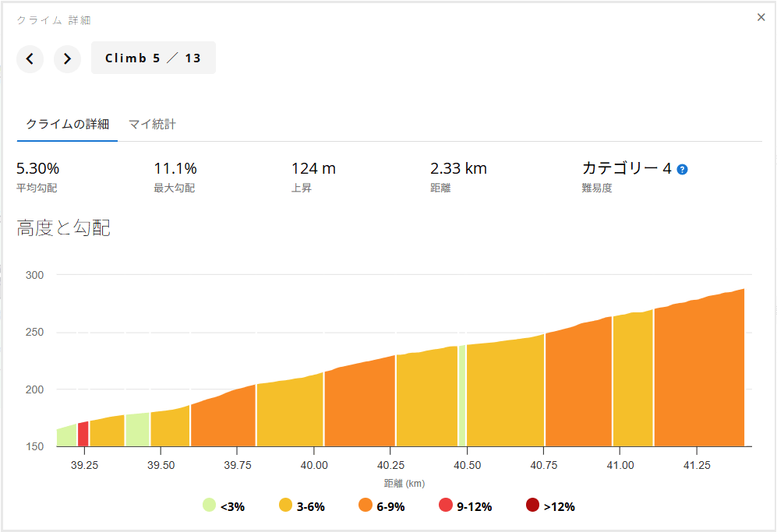Toggle the 3-6% yellow legend circle
The image size is (777, 532).
tap(286, 506)
